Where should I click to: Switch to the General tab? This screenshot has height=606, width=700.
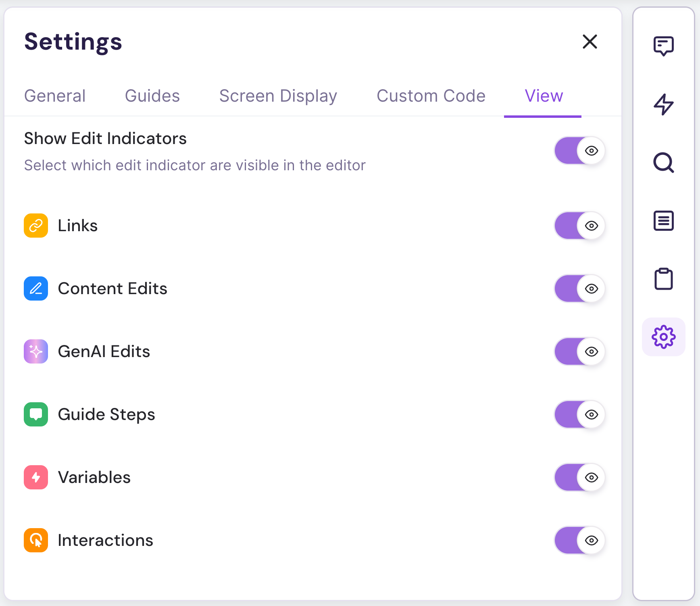point(55,96)
